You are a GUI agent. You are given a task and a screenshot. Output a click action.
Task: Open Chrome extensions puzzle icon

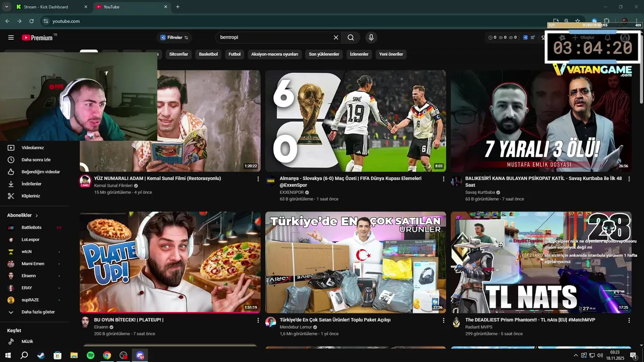pos(606,21)
